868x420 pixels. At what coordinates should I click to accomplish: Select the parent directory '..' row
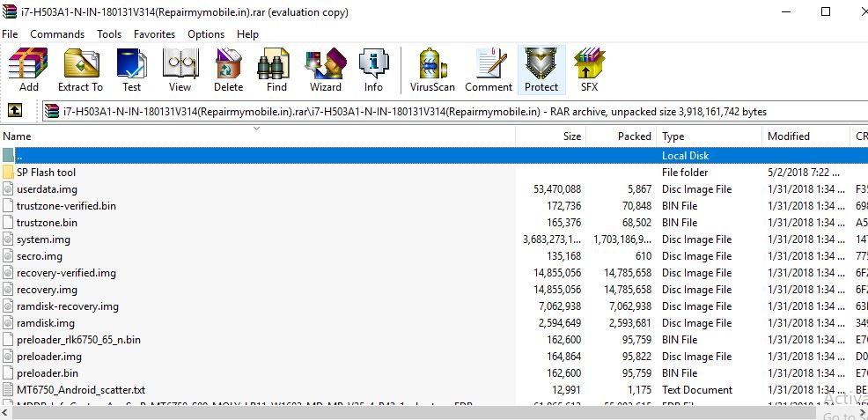click(x=434, y=156)
